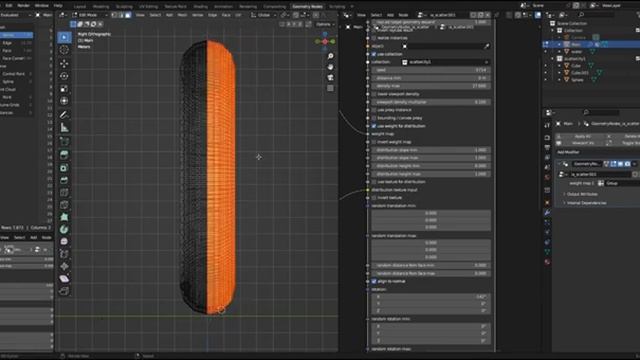Expand the Output Attributes panel

(582, 194)
